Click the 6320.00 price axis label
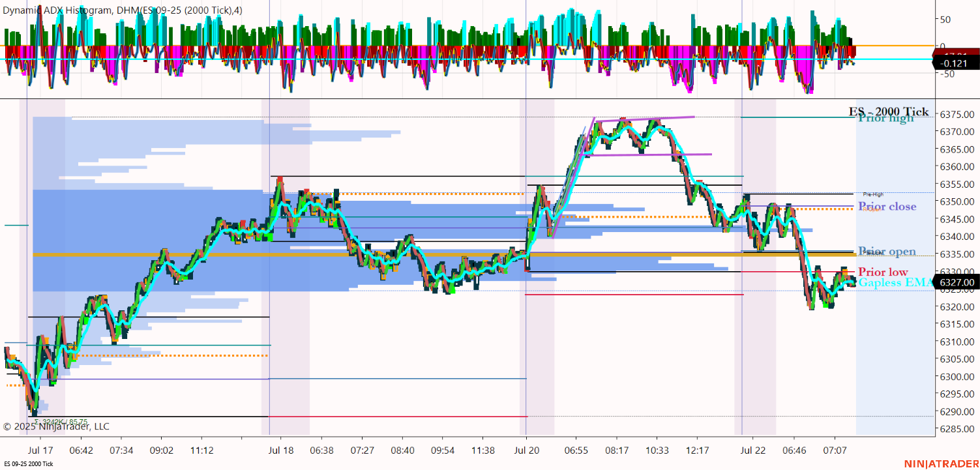The image size is (980, 470). 956,307
